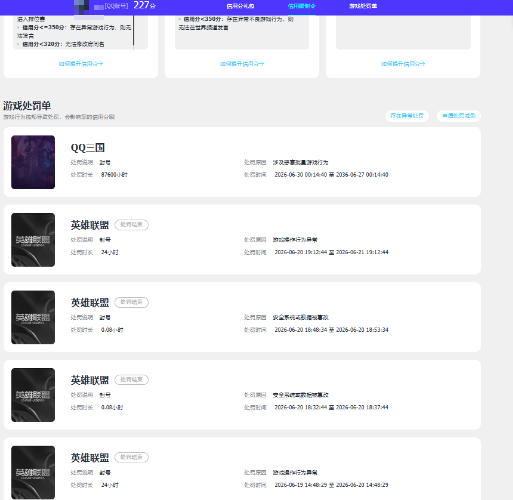
Task: Click the 申请处罚减免 button
Action: click(459, 116)
